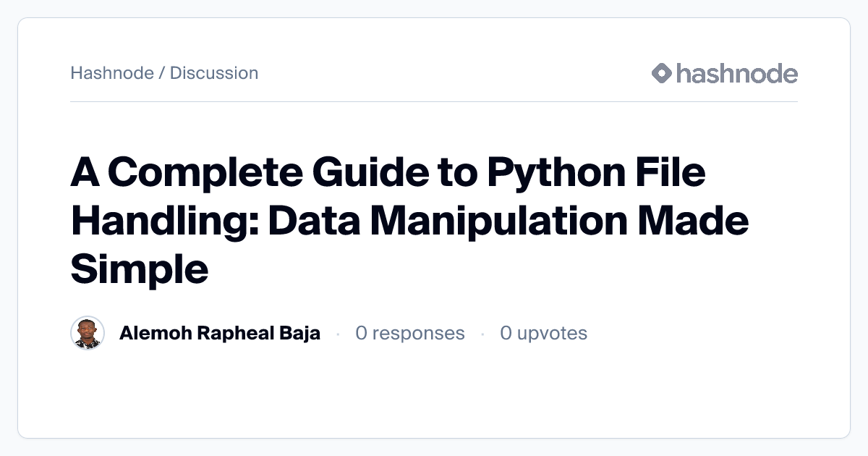Open Alemoh Rapheal Baja's avatar picture

[88, 333]
